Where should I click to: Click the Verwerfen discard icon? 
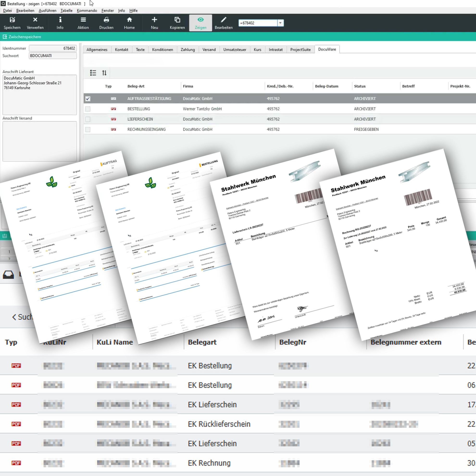[x=35, y=20]
